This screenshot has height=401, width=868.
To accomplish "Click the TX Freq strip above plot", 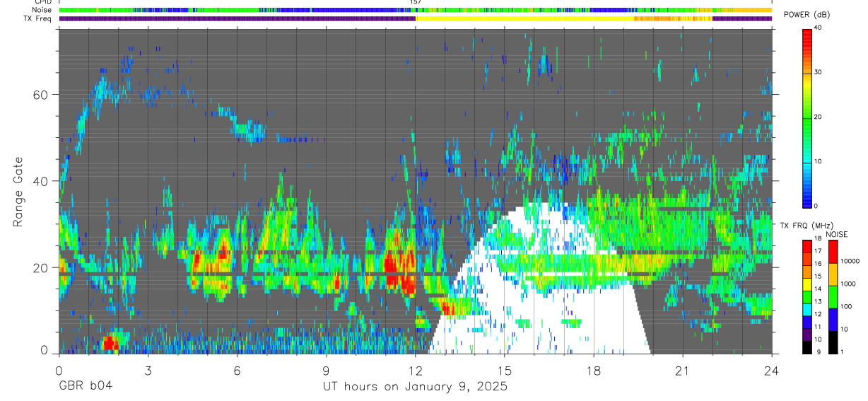I will pos(415,18).
